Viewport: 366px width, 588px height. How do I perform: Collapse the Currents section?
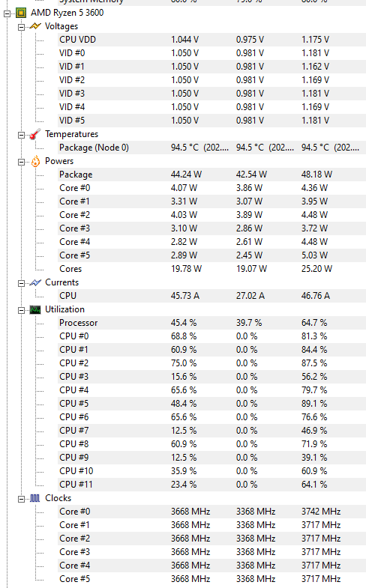point(22,283)
